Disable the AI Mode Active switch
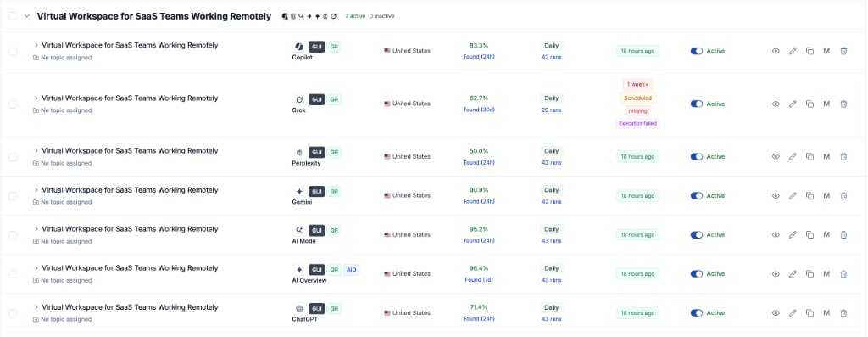 [x=697, y=235]
